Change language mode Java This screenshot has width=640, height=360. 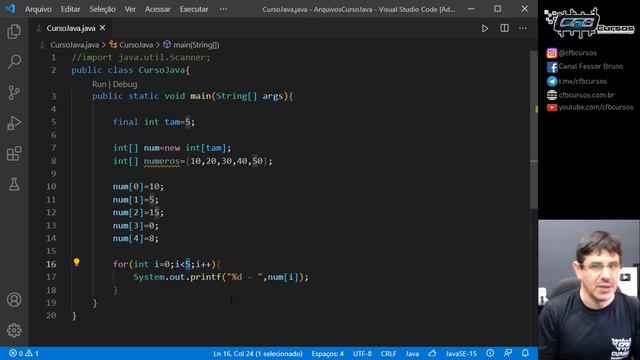click(412, 353)
